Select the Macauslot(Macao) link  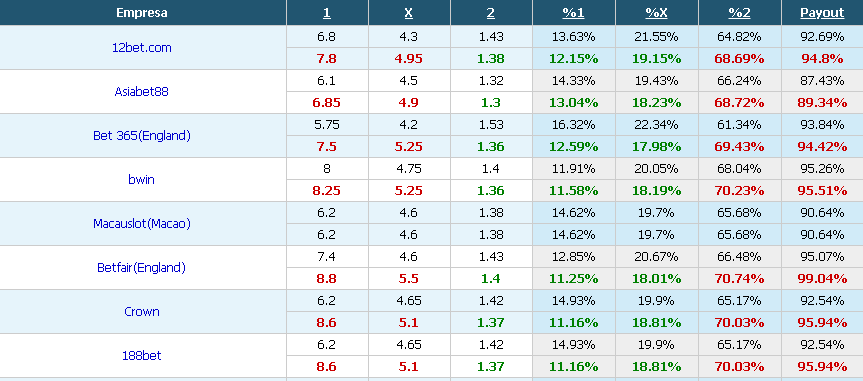(141, 224)
